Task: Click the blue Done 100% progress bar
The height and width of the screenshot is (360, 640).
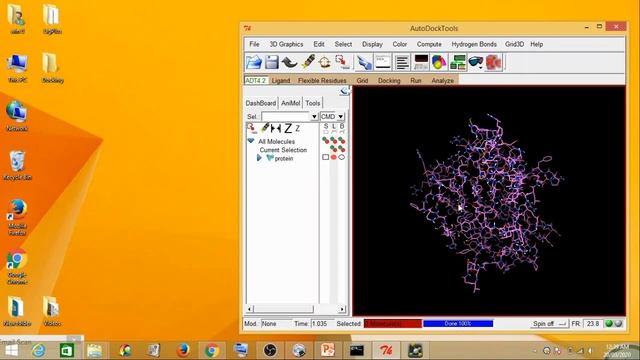Action: [x=458, y=323]
